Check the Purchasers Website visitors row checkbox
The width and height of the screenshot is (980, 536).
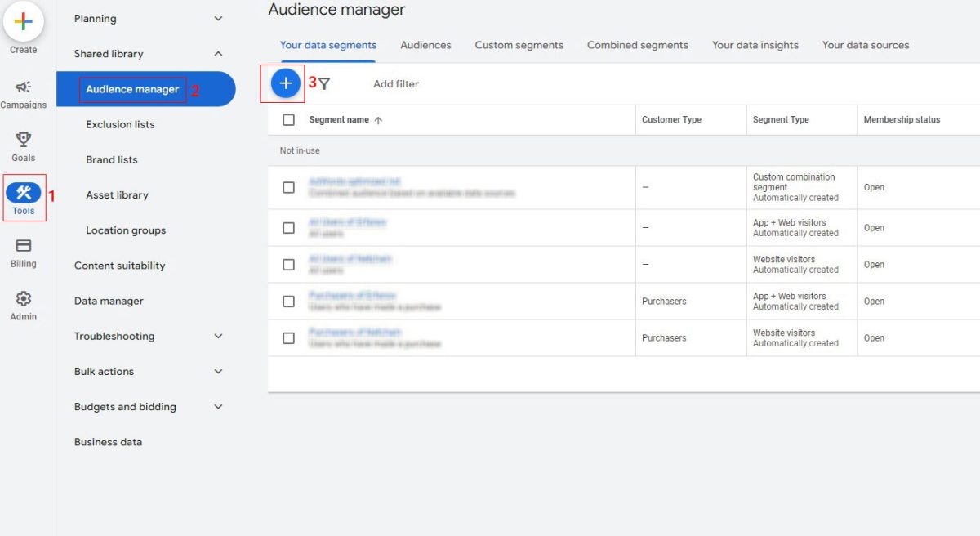click(288, 338)
